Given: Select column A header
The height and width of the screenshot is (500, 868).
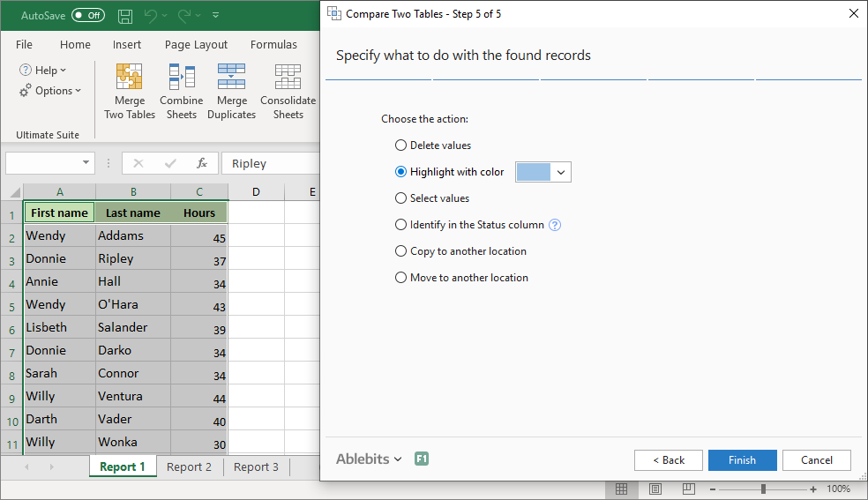Looking at the screenshot, I should pos(60,192).
